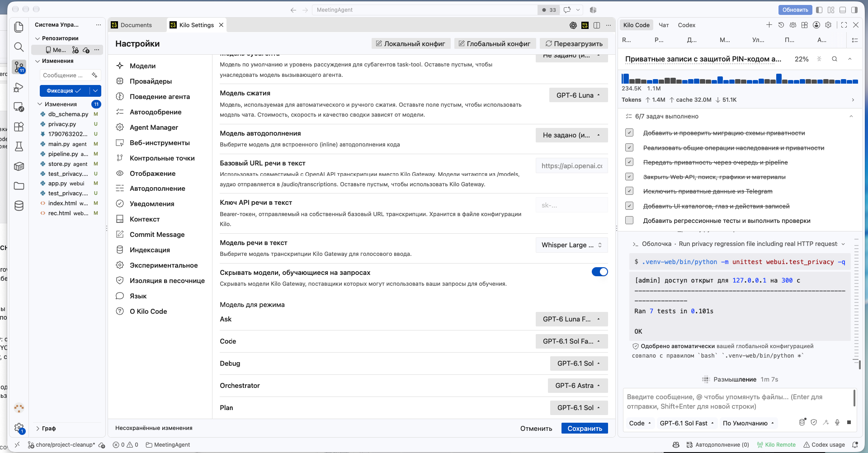Click the enhance prompt wand icon
Image resolution: width=868 pixels, height=453 pixels.
[x=826, y=422]
